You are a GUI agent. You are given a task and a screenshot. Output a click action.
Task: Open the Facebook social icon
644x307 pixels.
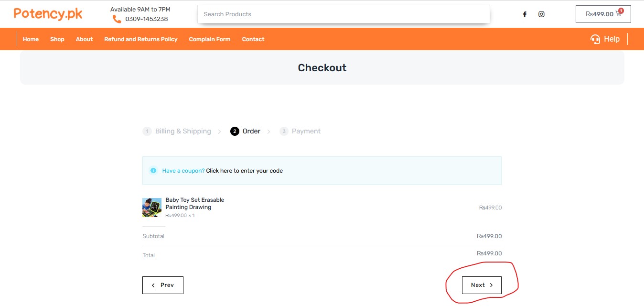click(x=525, y=14)
